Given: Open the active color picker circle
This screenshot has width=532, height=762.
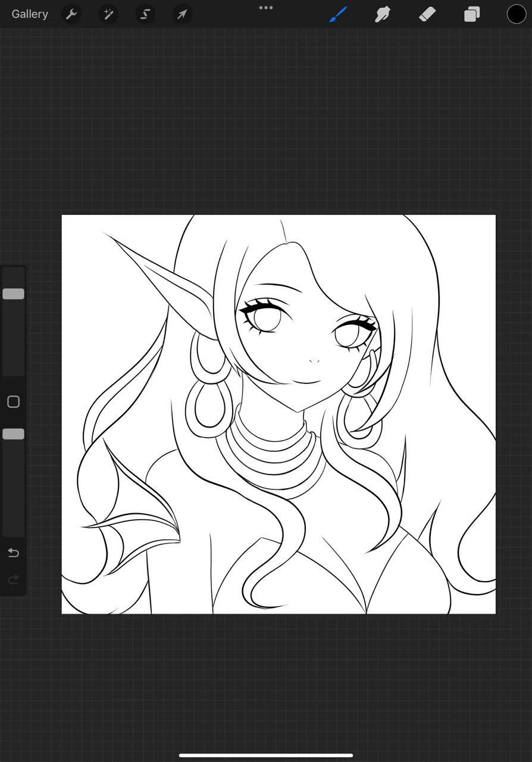Looking at the screenshot, I should (x=517, y=14).
